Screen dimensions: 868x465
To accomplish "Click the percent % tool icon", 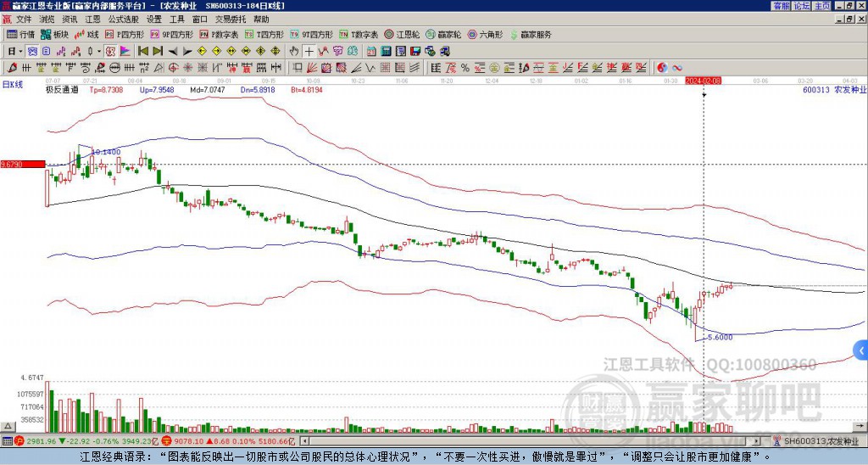I will click(x=465, y=68).
